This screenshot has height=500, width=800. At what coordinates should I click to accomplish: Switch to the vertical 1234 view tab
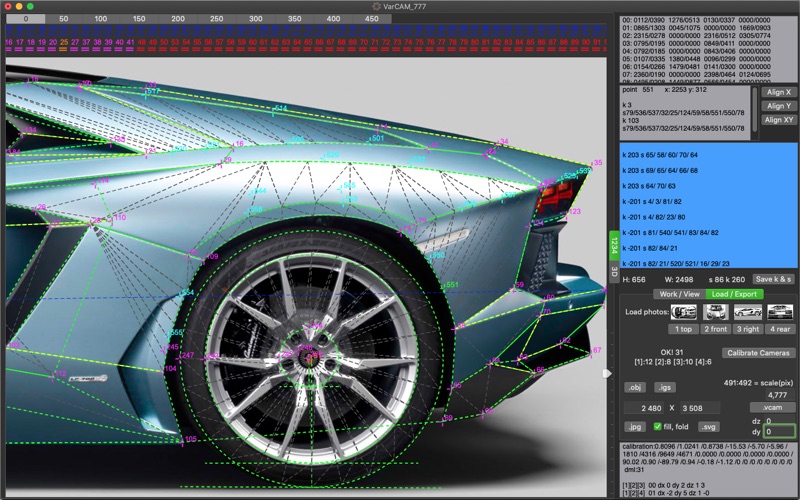pos(614,246)
